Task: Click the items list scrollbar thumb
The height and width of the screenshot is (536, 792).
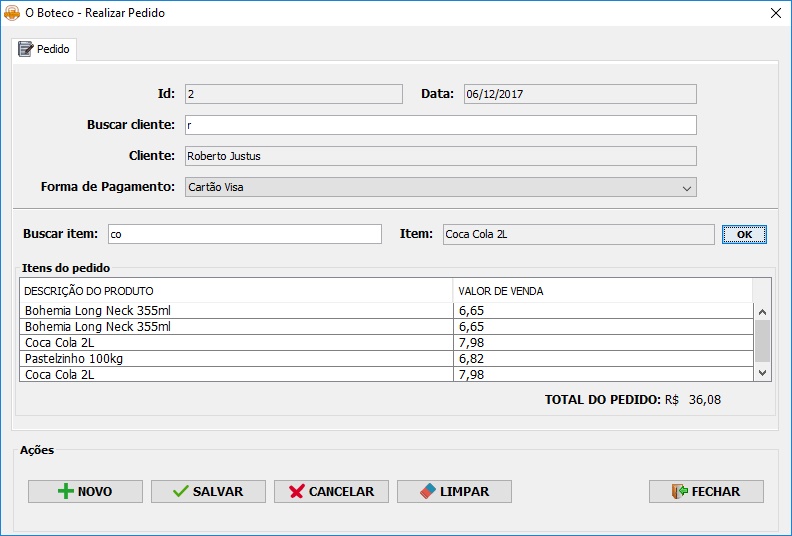Action: pyautogui.click(x=762, y=341)
